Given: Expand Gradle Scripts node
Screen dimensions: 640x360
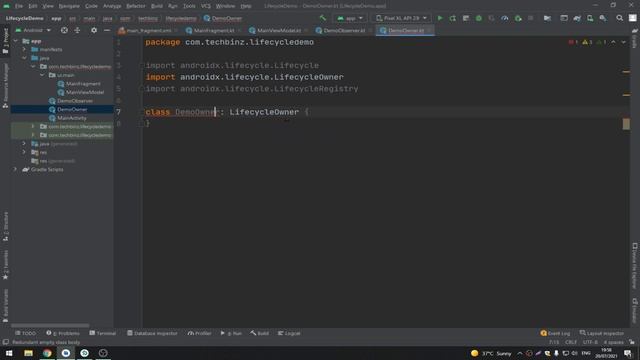Looking at the screenshot, I should coord(16,169).
